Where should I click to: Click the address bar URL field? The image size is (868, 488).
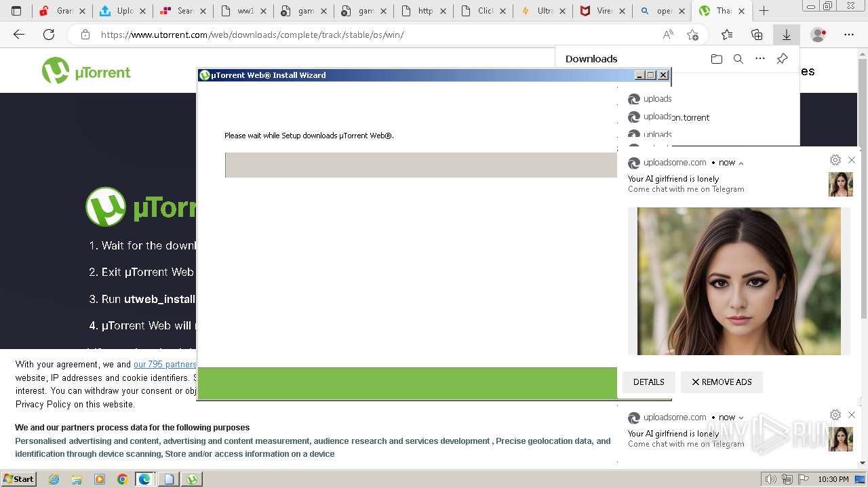376,35
